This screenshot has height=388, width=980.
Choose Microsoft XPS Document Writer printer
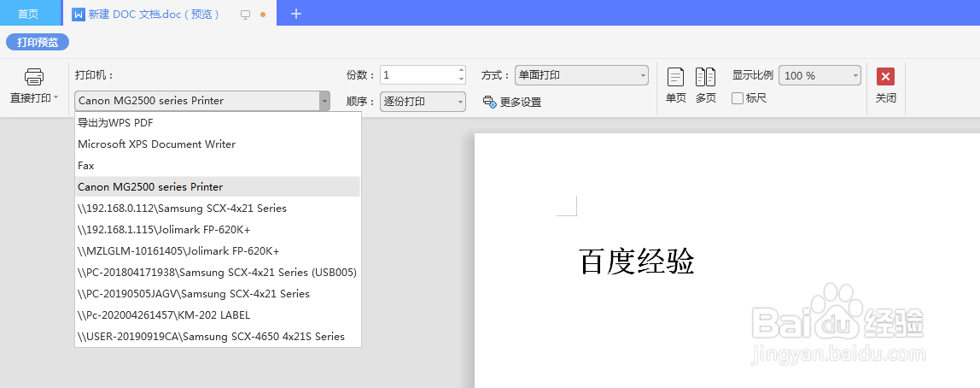[x=218, y=144]
